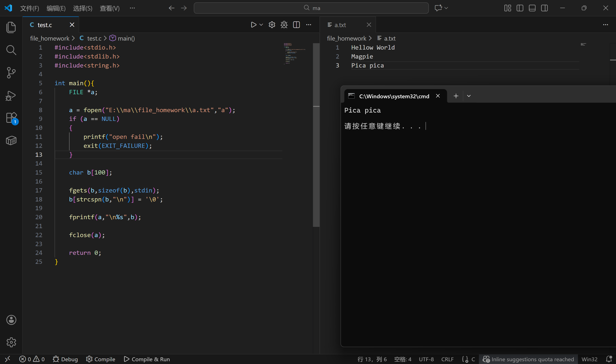
Task: Open the Extensions view with badge
Action: [x=11, y=118]
